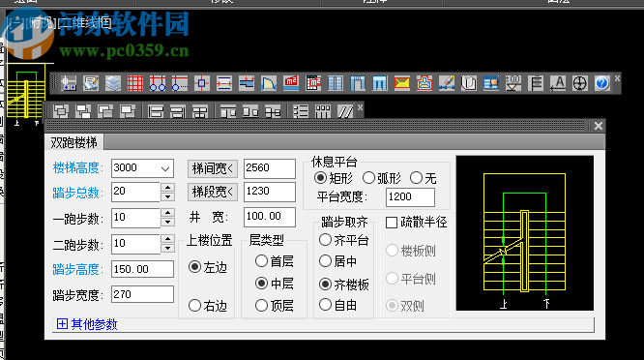Screen dimensions: 644x360
Task: Click the pencil-and-paper edit icon
Action: coord(91,83)
